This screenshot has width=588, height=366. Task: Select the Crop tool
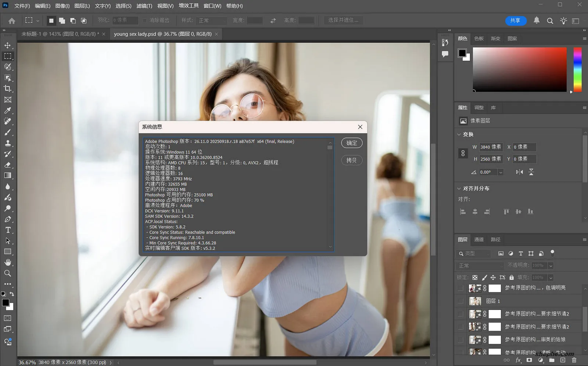(x=7, y=89)
